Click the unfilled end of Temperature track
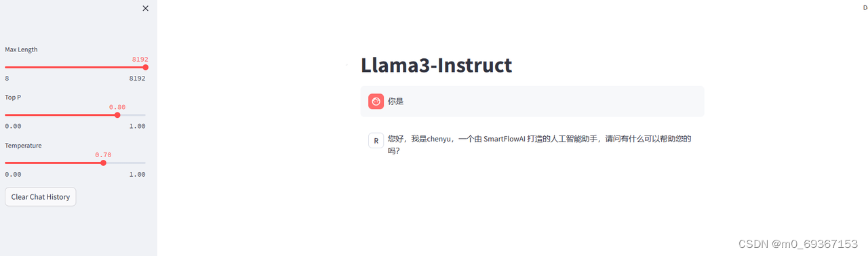The height and width of the screenshot is (256, 868). (x=125, y=163)
